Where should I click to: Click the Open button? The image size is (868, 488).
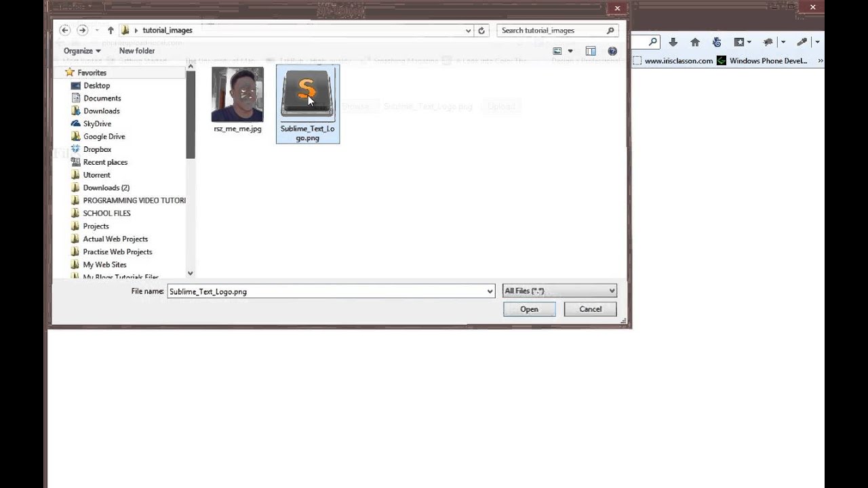(x=529, y=309)
